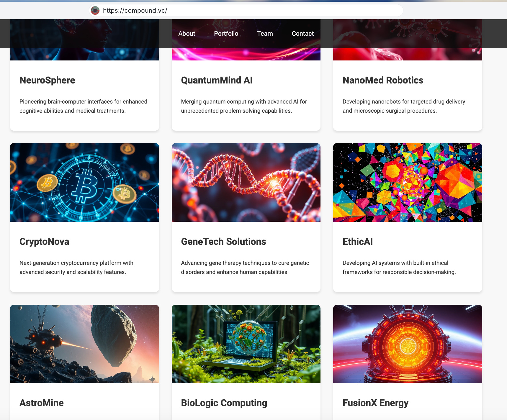Open the NanoMed Robotics card title

click(383, 80)
